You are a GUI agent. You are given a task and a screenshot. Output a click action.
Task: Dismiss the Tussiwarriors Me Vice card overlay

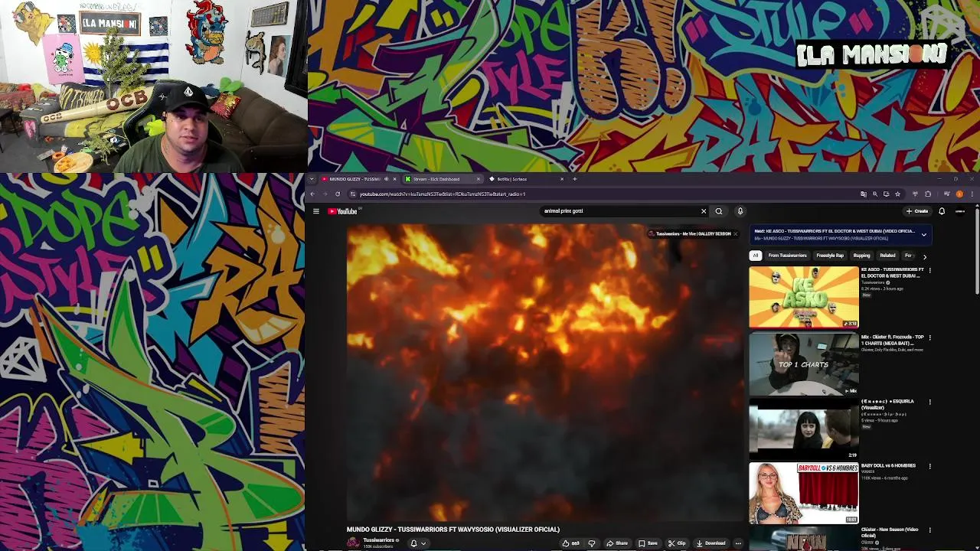click(x=735, y=234)
